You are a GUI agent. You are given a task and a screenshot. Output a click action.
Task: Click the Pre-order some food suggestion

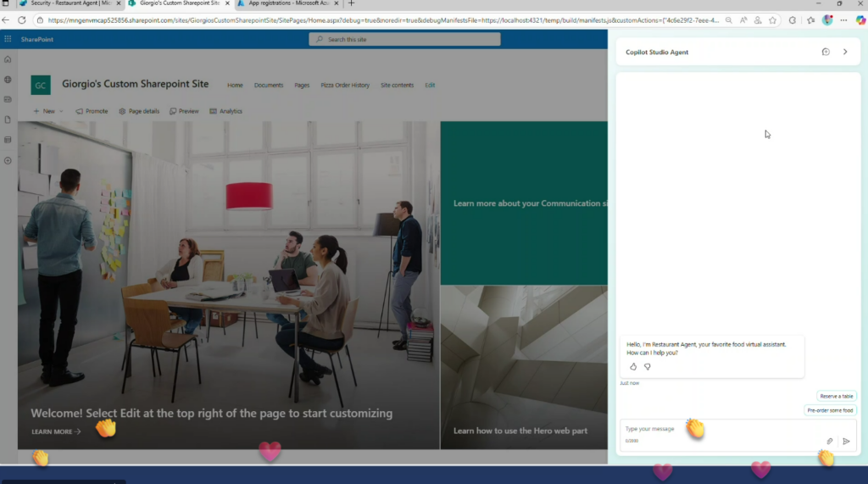pyautogui.click(x=830, y=410)
